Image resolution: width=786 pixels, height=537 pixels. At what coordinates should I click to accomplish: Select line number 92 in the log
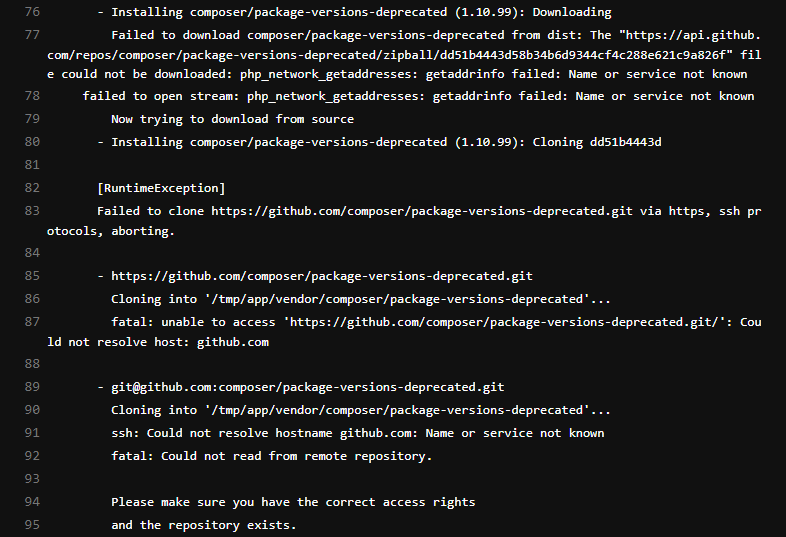30,456
